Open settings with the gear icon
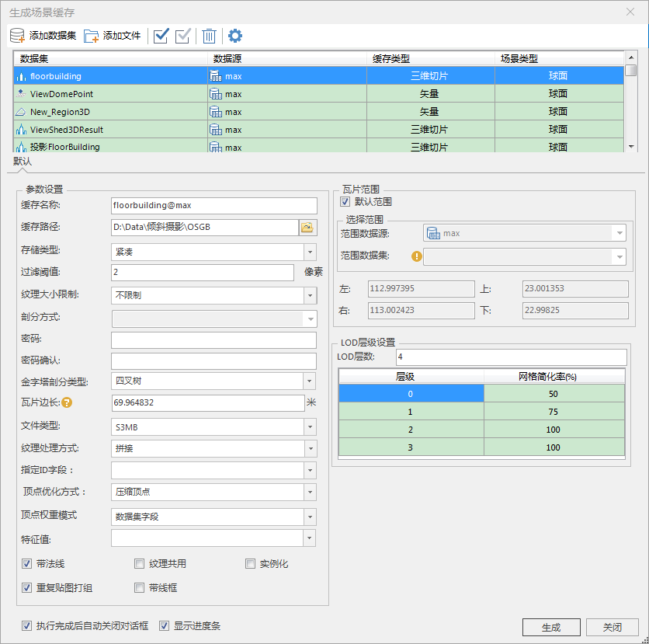The height and width of the screenshot is (644, 649). coord(234,36)
